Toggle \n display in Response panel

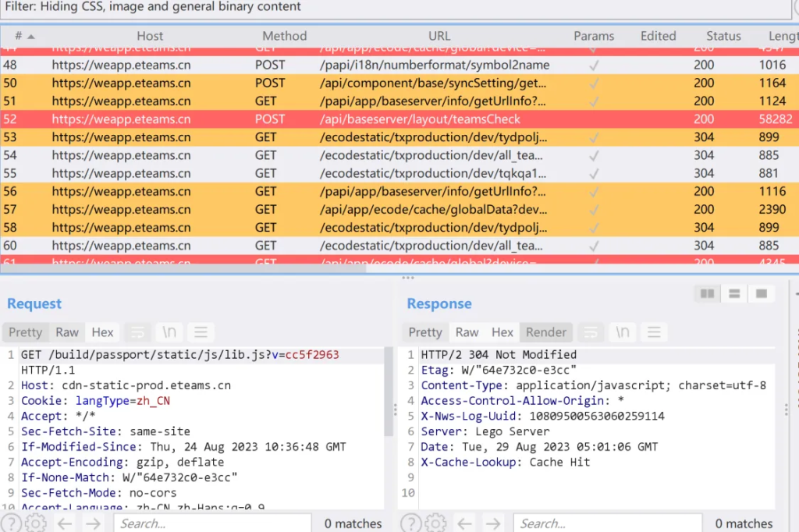point(622,332)
